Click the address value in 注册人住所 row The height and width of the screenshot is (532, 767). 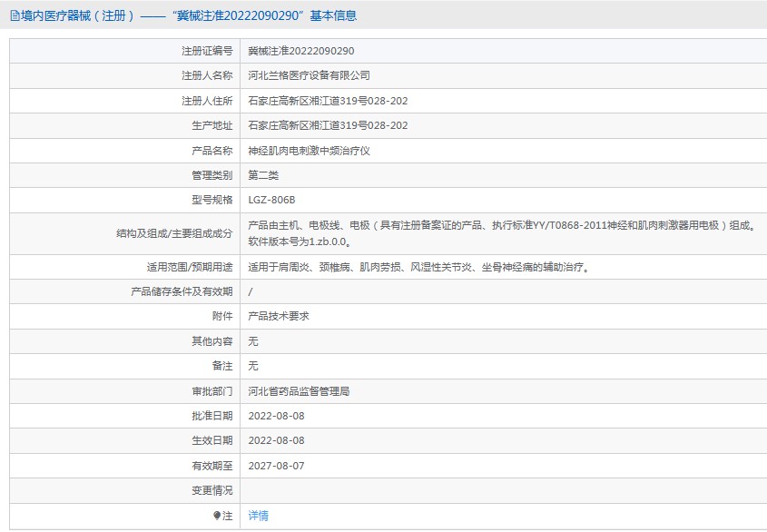328,101
